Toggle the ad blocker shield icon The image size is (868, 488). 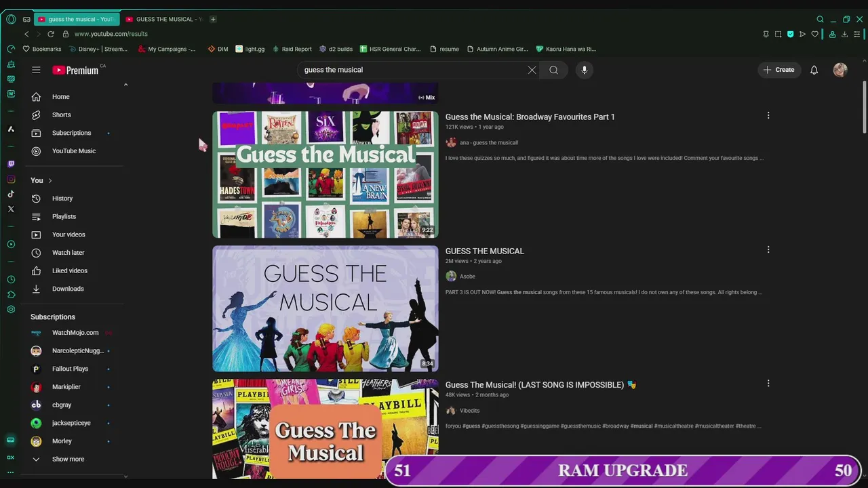click(x=790, y=34)
